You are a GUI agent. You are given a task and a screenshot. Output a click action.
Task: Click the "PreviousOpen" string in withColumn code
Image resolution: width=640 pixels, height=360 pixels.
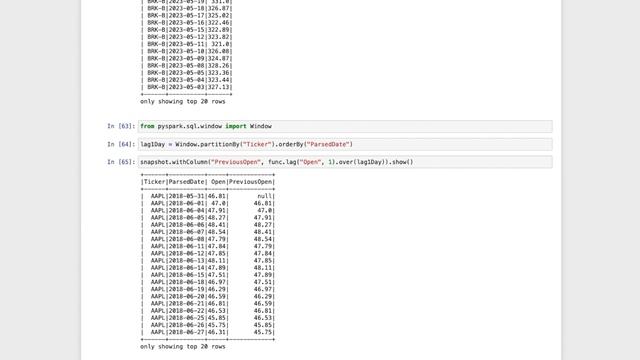point(236,162)
